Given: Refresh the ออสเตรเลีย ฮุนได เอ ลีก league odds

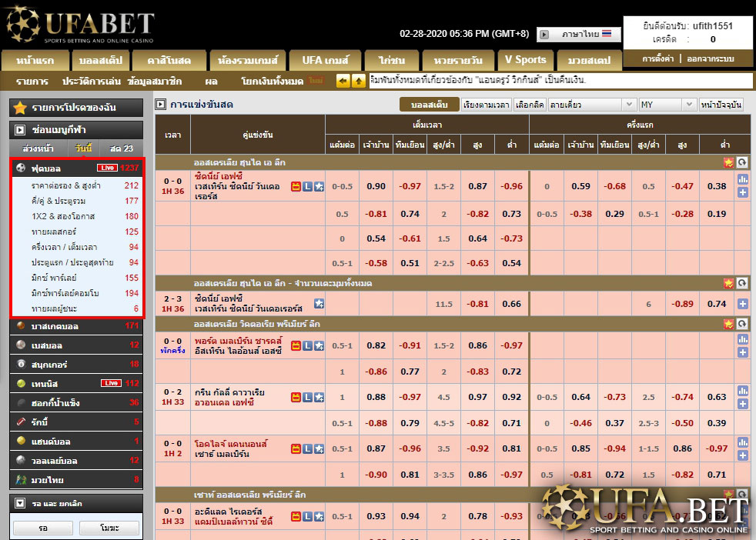Looking at the screenshot, I should coord(742,163).
